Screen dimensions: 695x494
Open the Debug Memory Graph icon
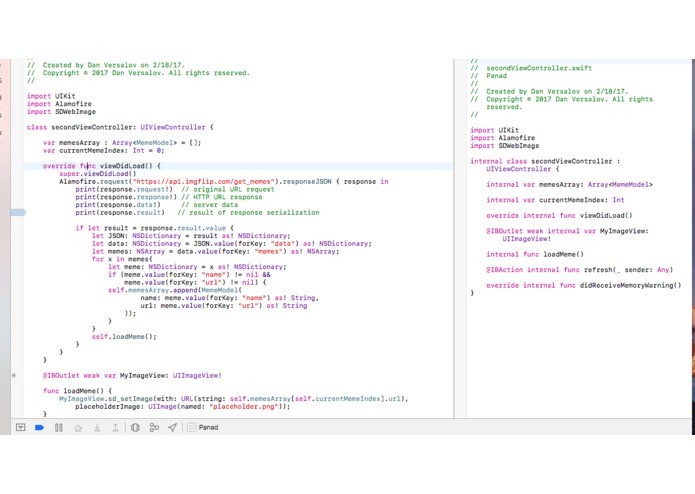pos(154,428)
